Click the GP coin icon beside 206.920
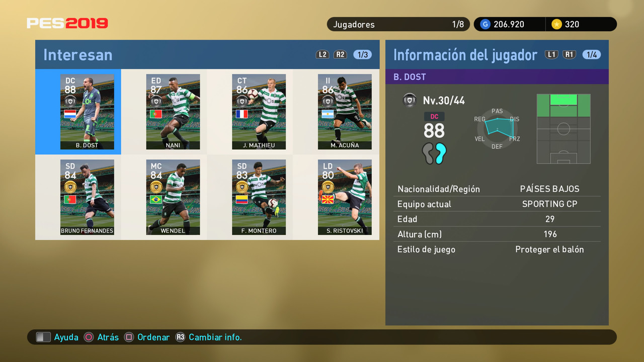644x362 pixels. tap(485, 24)
